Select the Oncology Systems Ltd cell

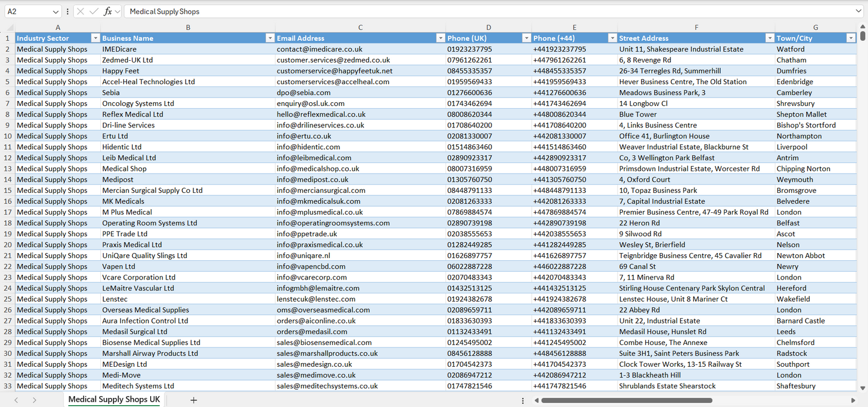click(x=188, y=103)
